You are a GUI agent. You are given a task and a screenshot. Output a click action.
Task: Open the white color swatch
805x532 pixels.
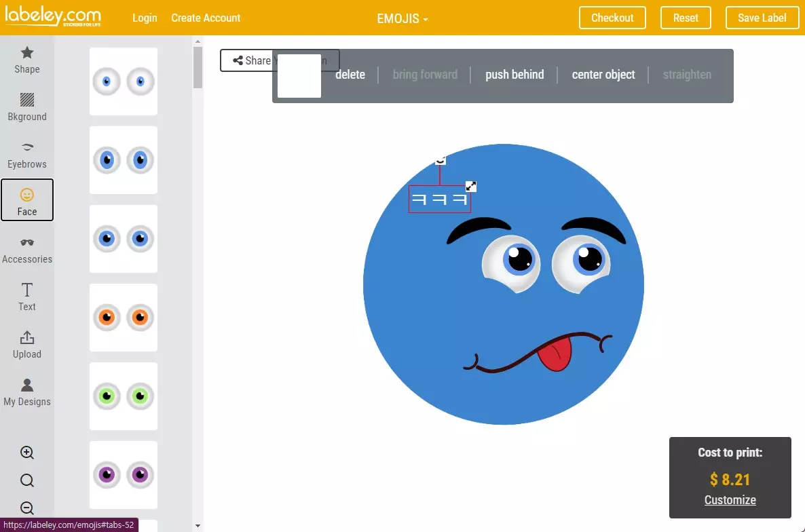(x=299, y=76)
